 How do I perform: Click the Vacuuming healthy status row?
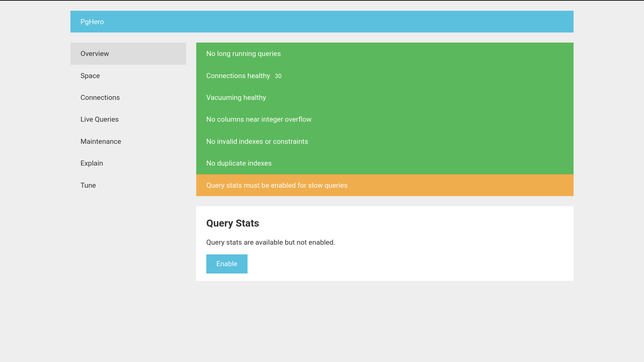pos(236,98)
